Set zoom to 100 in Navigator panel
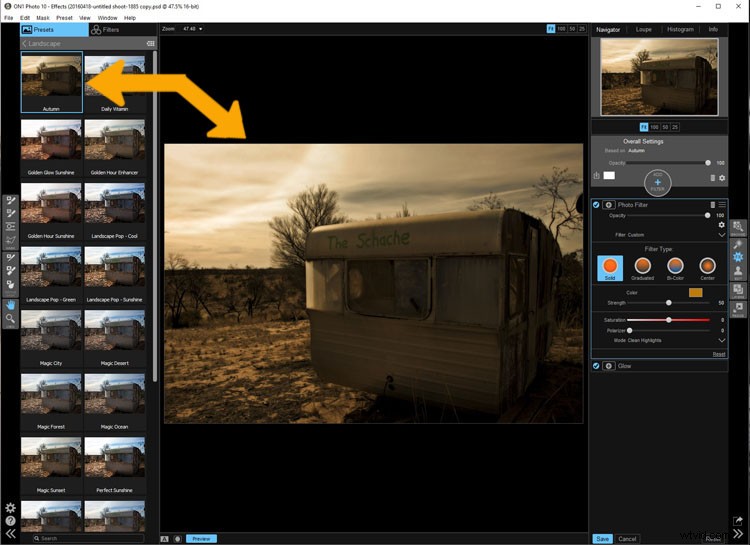 [654, 127]
